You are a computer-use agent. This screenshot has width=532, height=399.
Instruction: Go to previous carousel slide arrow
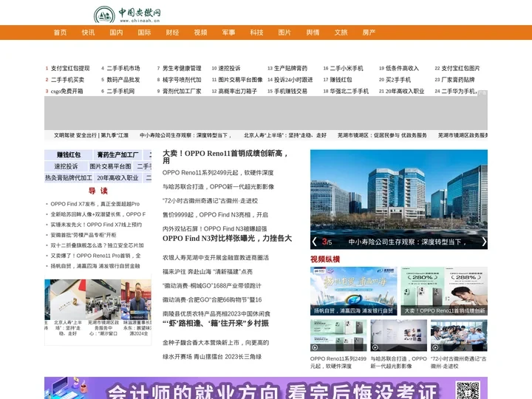(314, 242)
